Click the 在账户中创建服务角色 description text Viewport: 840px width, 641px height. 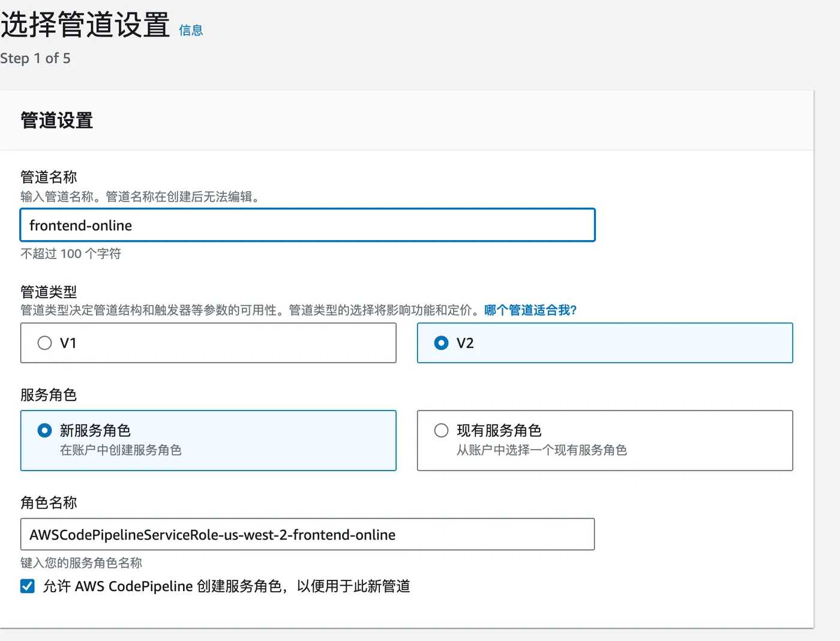[x=121, y=450]
